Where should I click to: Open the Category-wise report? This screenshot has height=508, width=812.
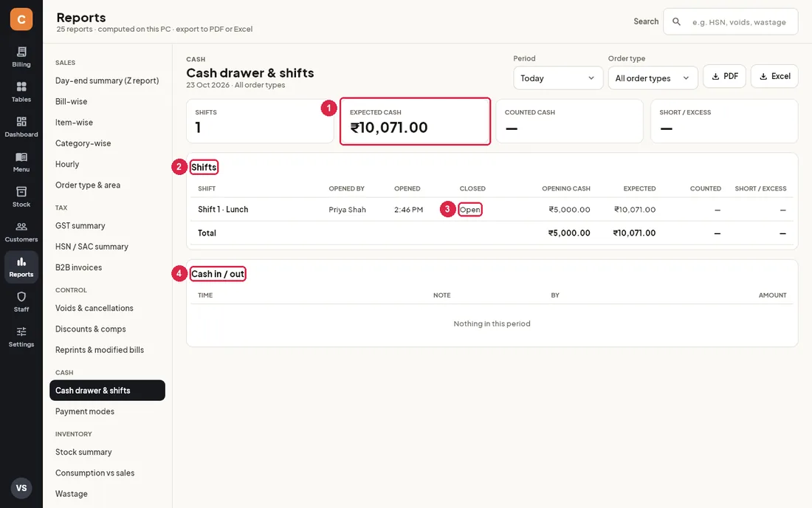point(107,143)
